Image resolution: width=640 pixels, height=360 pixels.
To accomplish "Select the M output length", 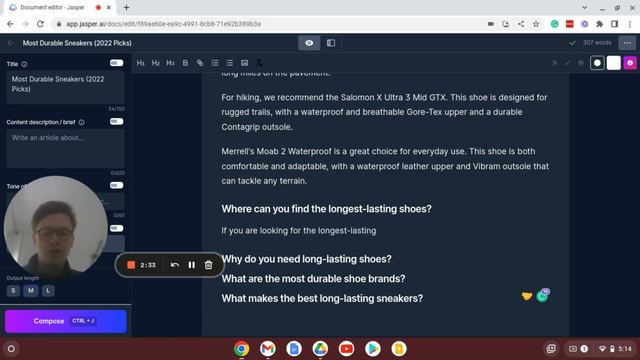I will 31,291.
